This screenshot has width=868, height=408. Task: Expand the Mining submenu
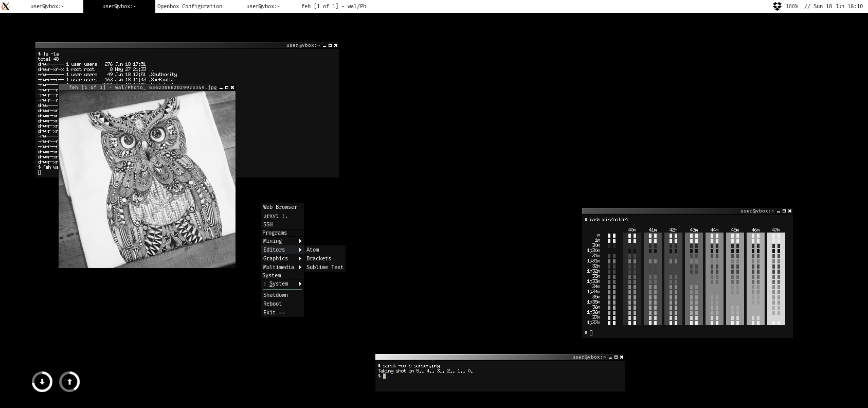coord(282,241)
